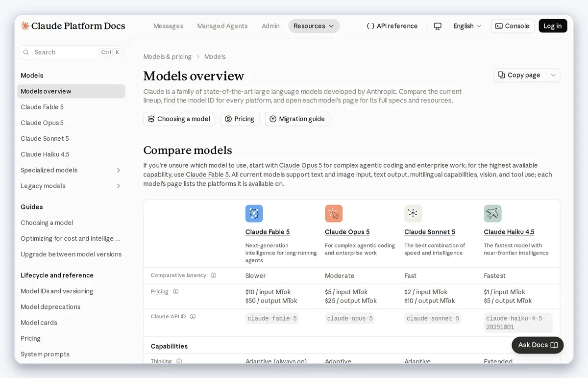Click Claude Sonnet 5 table heading link
588x378 pixels.
click(x=430, y=232)
